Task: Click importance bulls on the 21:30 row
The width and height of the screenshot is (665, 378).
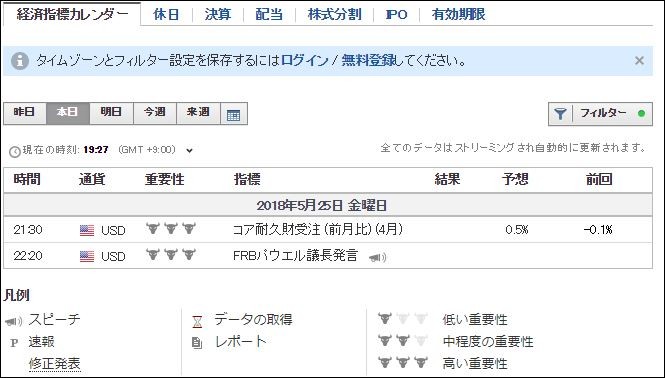Action: [170, 229]
